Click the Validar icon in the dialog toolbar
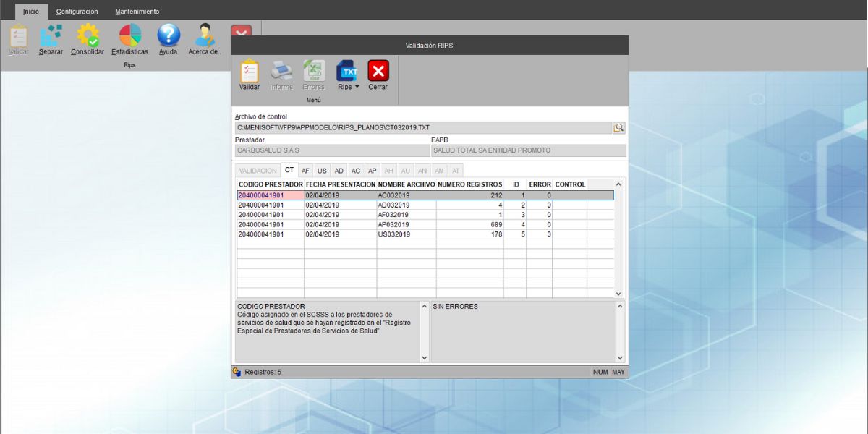Image resolution: width=868 pixels, height=434 pixels. [x=249, y=75]
